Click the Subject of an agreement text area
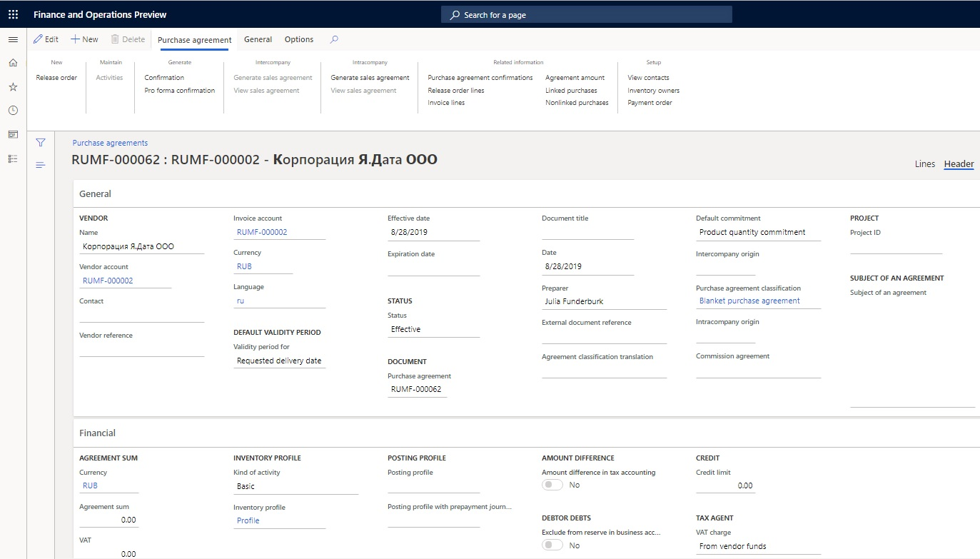The height and width of the screenshot is (559, 980). pos(912,353)
